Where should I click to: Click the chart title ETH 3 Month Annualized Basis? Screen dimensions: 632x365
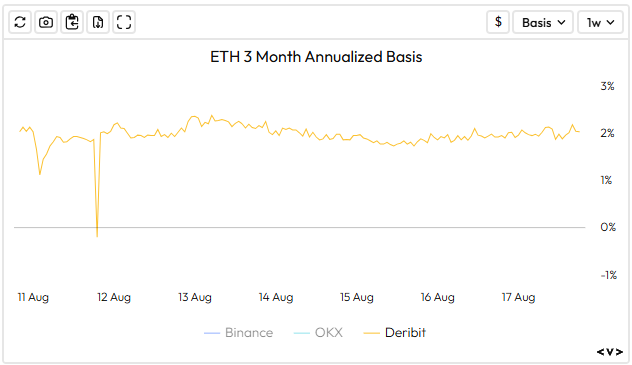coord(316,57)
